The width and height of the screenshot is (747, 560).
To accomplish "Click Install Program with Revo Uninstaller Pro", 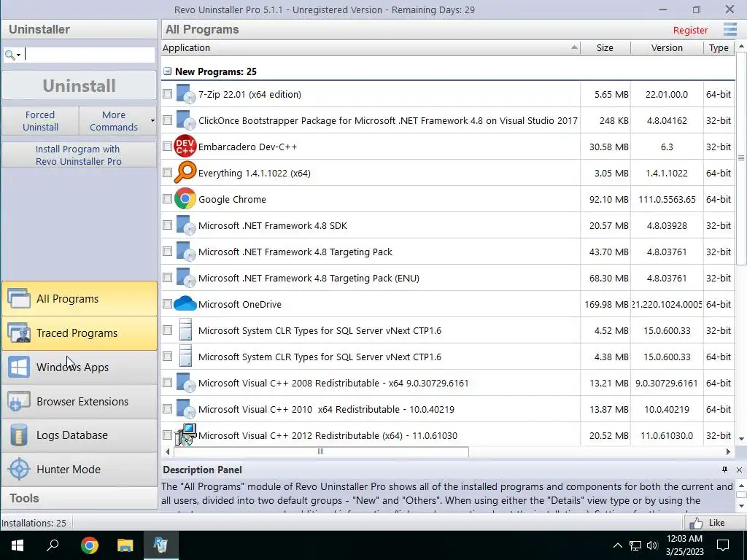I will (79, 155).
